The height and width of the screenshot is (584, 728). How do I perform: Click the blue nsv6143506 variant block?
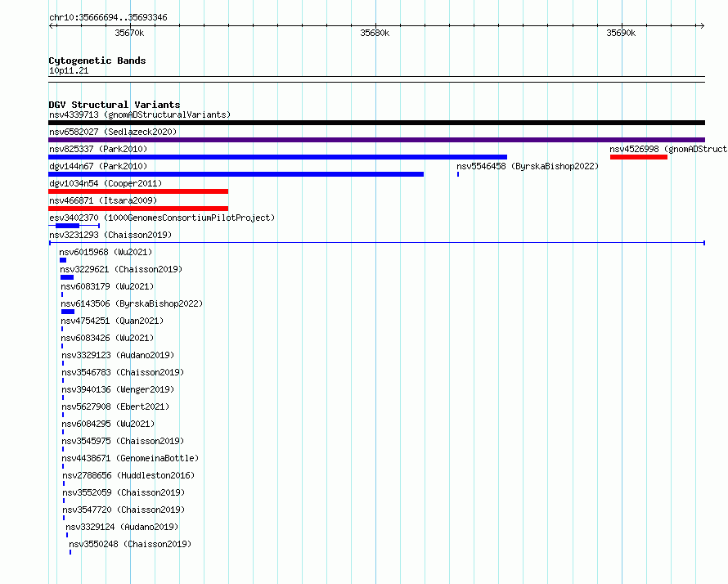pyautogui.click(x=68, y=312)
